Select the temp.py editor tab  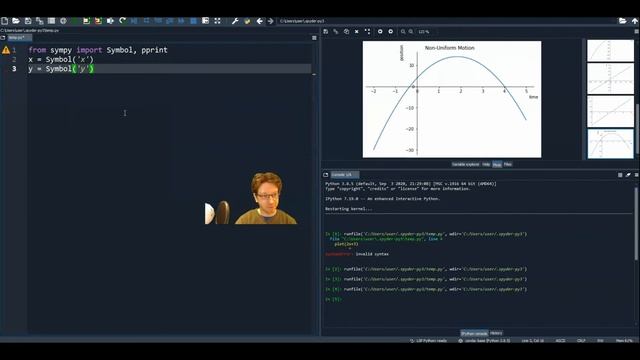(x=19, y=38)
